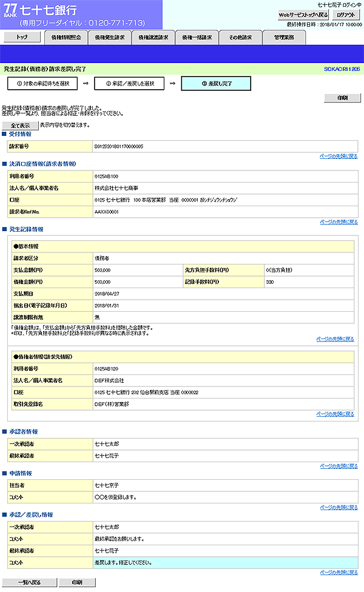The image size is (364, 592).
Task: Click 請求者Ref.No. value AAXX00001
Action: pos(107,212)
